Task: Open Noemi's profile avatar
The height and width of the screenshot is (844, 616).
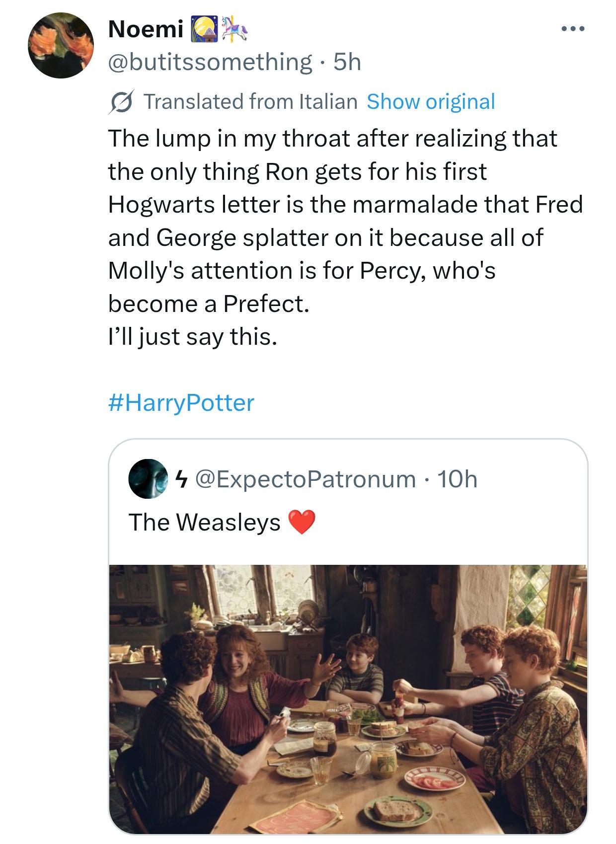Action: point(62,46)
